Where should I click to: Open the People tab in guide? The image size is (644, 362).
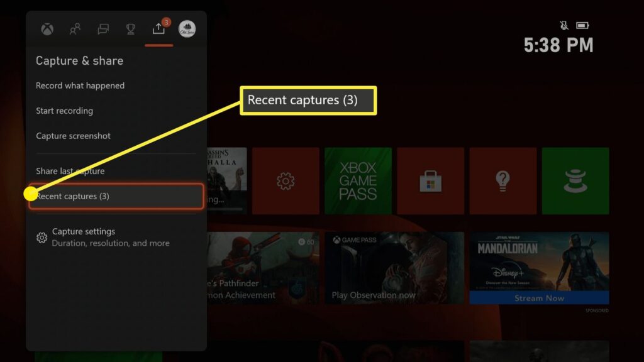point(75,29)
